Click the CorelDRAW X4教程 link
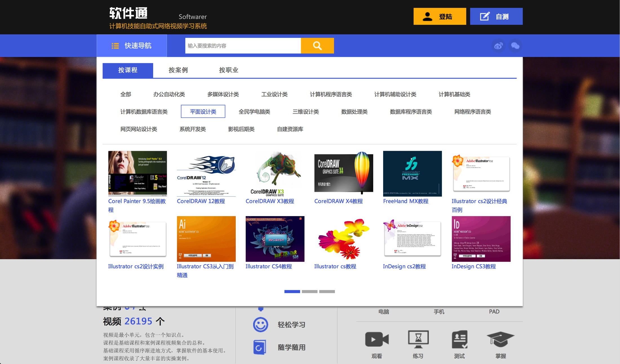This screenshot has height=364, width=620. click(x=338, y=201)
